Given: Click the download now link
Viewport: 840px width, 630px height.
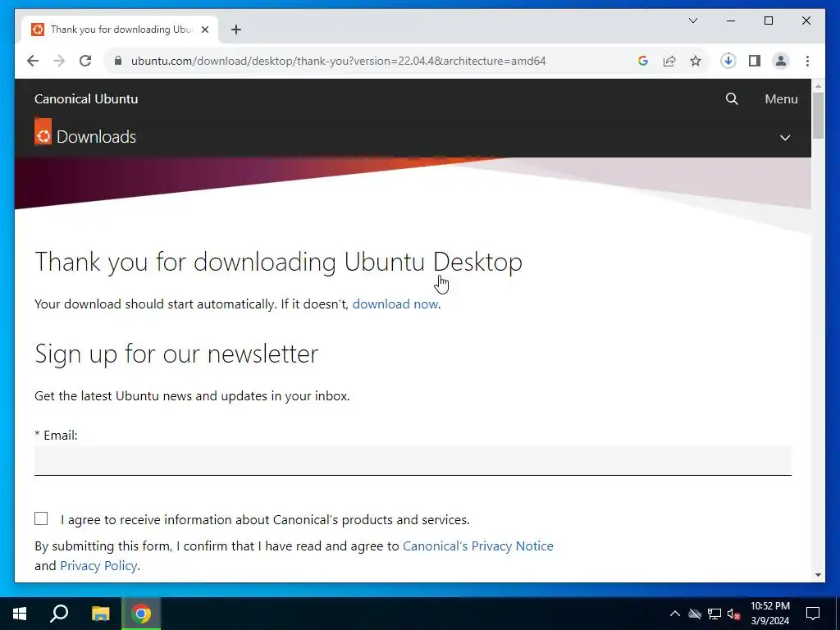Looking at the screenshot, I should (395, 304).
